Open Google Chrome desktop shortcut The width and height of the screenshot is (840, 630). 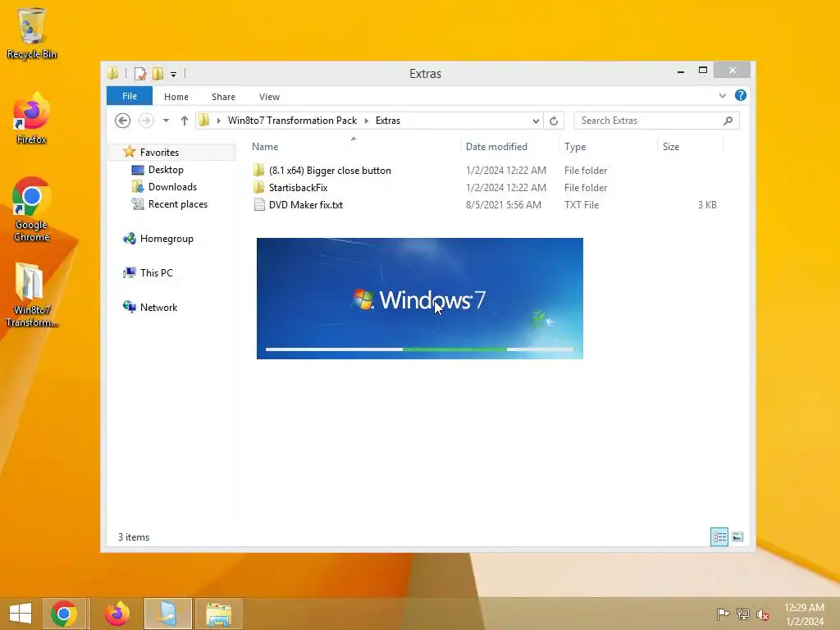[x=32, y=209]
